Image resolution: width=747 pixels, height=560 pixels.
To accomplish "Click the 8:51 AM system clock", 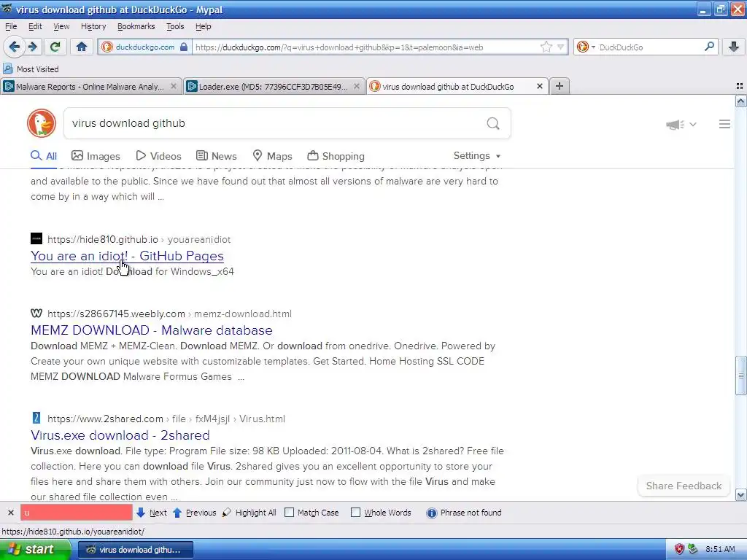I will (x=720, y=549).
